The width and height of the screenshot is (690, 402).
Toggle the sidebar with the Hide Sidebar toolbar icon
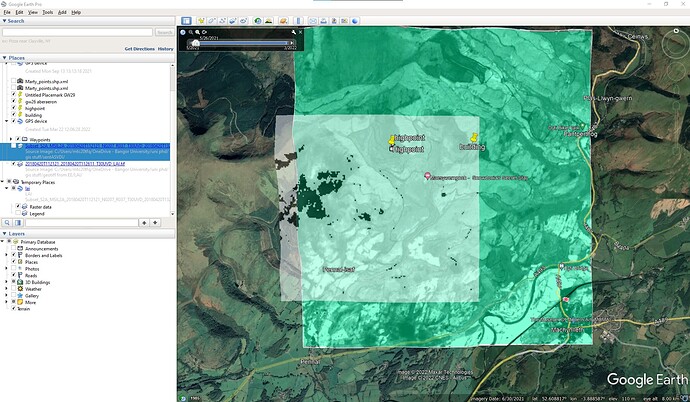186,21
